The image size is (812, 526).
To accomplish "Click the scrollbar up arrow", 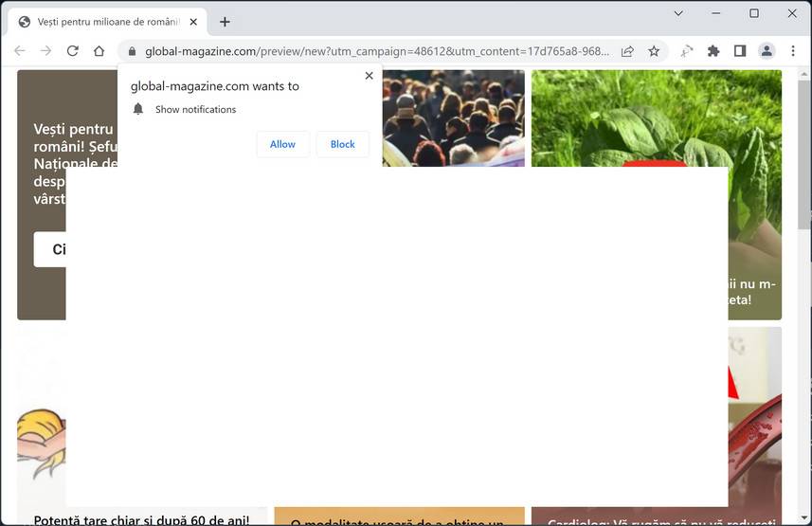I will pos(803,75).
